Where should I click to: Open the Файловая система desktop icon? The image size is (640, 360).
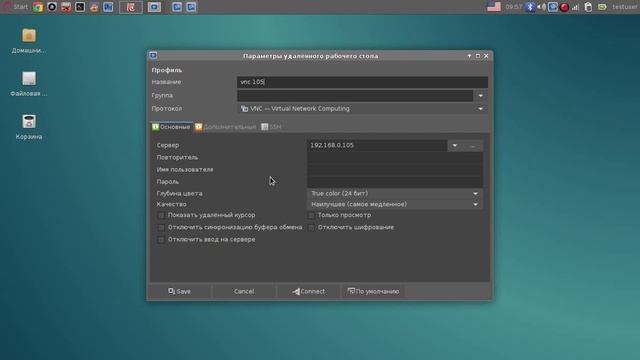(29, 84)
